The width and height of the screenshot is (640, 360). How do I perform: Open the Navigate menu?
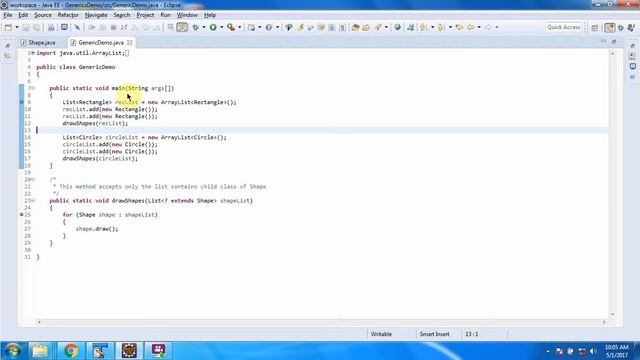pos(96,15)
